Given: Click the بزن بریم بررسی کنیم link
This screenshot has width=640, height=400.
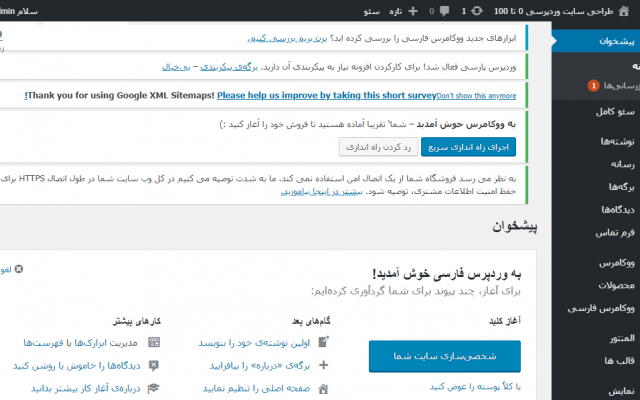Looking at the screenshot, I should pyautogui.click(x=287, y=38).
